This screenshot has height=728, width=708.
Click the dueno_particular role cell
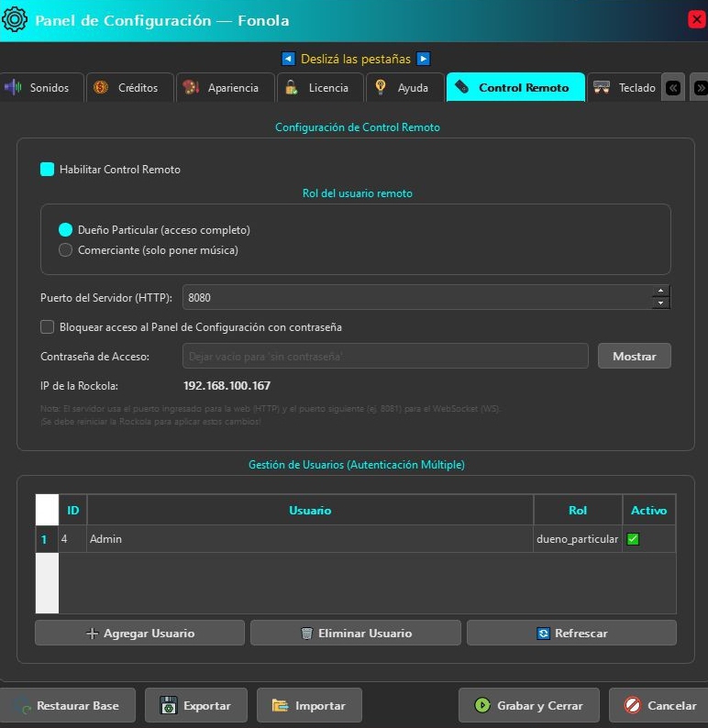(578, 539)
